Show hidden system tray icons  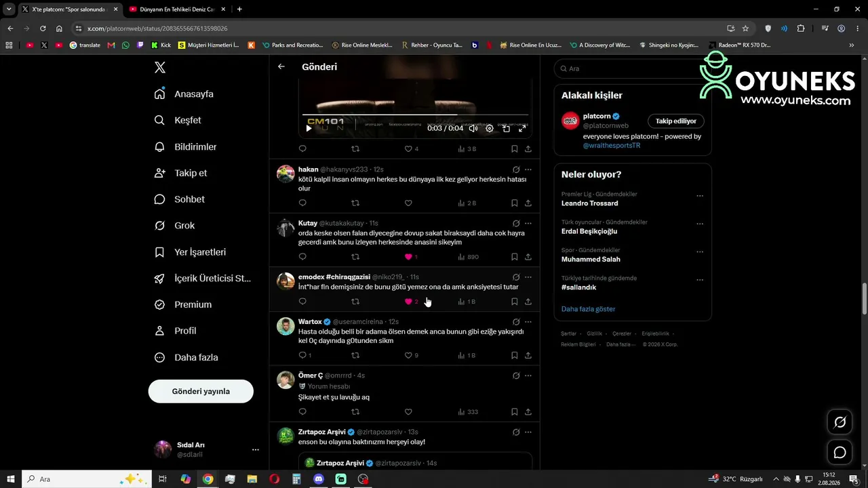pyautogui.click(x=776, y=479)
